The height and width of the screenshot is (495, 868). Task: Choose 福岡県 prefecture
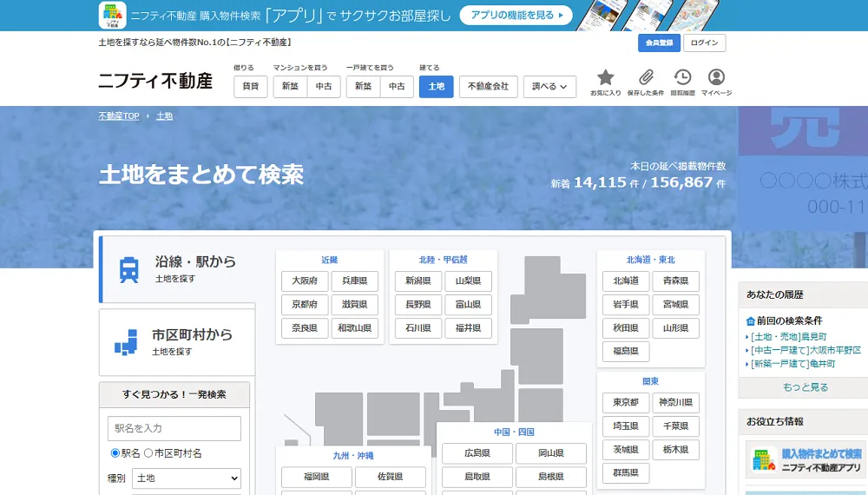tap(317, 477)
